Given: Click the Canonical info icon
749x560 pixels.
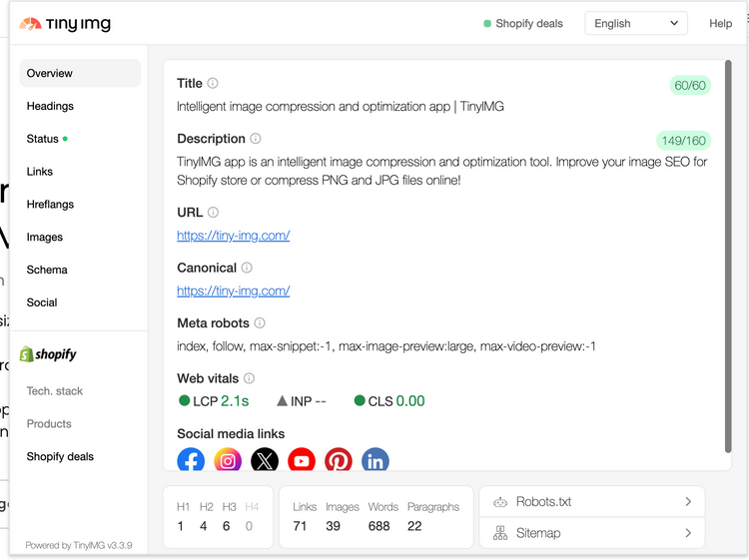Looking at the screenshot, I should tap(247, 268).
